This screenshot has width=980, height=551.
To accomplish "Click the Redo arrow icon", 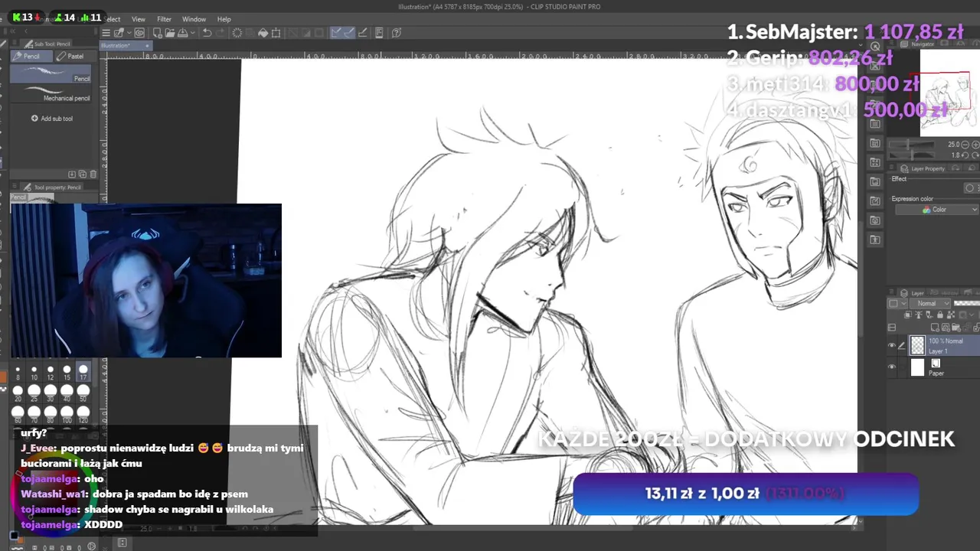I will 220,33.
